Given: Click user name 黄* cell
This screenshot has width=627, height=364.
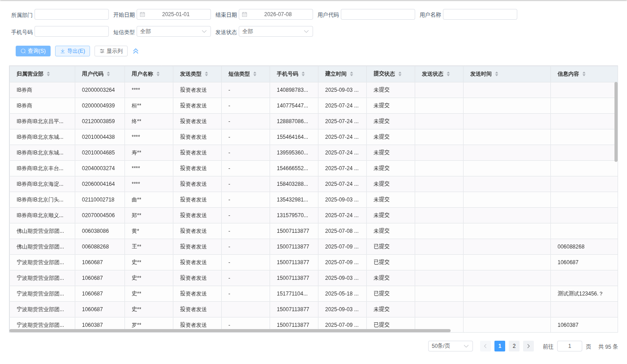Looking at the screenshot, I should point(149,231).
